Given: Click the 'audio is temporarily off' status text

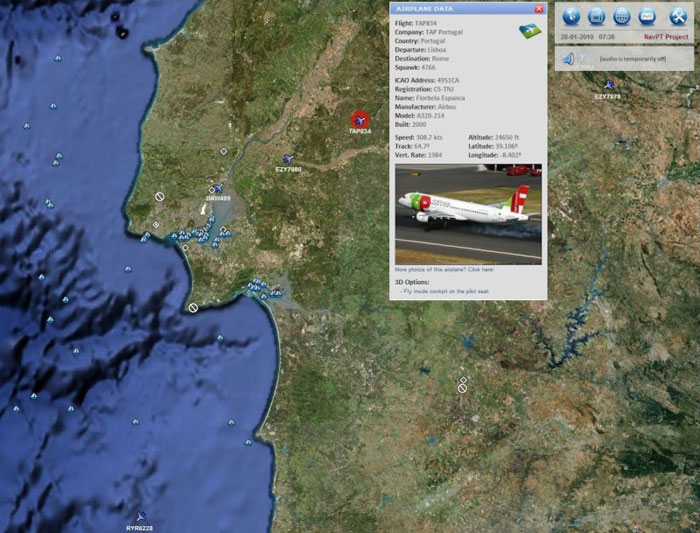Looking at the screenshot, I should point(633,59).
